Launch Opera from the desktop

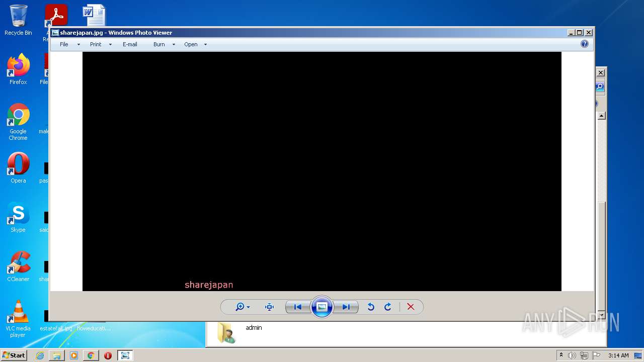(18, 167)
